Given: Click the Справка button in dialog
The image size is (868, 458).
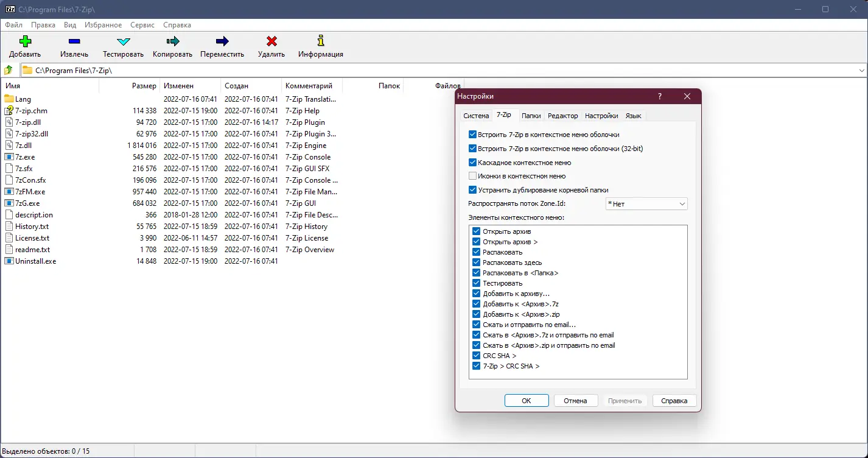Looking at the screenshot, I should [674, 401].
